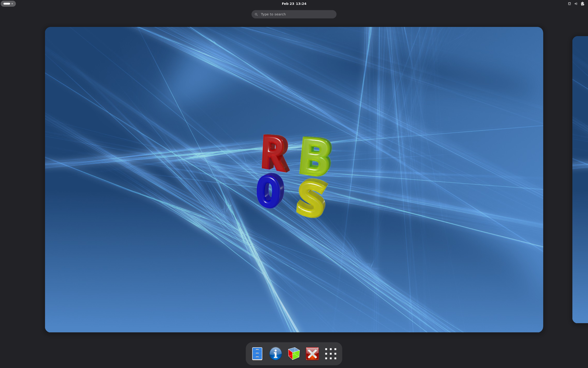Open the Feb 23 13:24 clock menu
Image resolution: width=588 pixels, height=368 pixels.
[x=294, y=4]
